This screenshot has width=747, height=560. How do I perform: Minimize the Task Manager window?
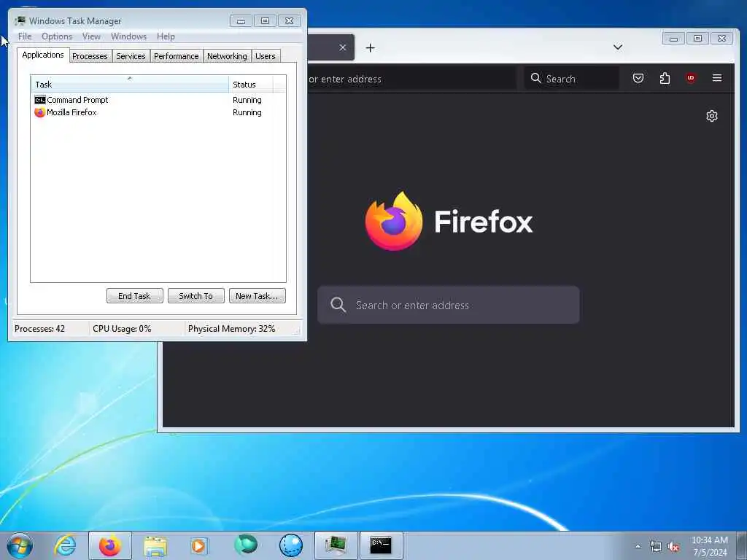coord(241,21)
